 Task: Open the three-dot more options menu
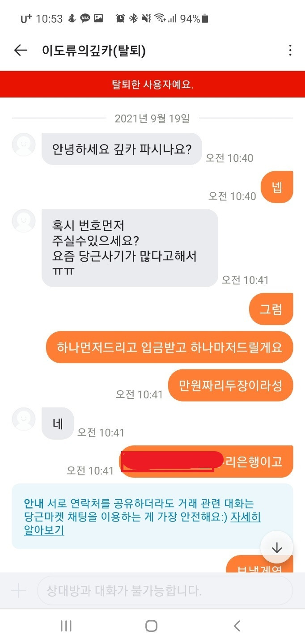pyautogui.click(x=290, y=51)
